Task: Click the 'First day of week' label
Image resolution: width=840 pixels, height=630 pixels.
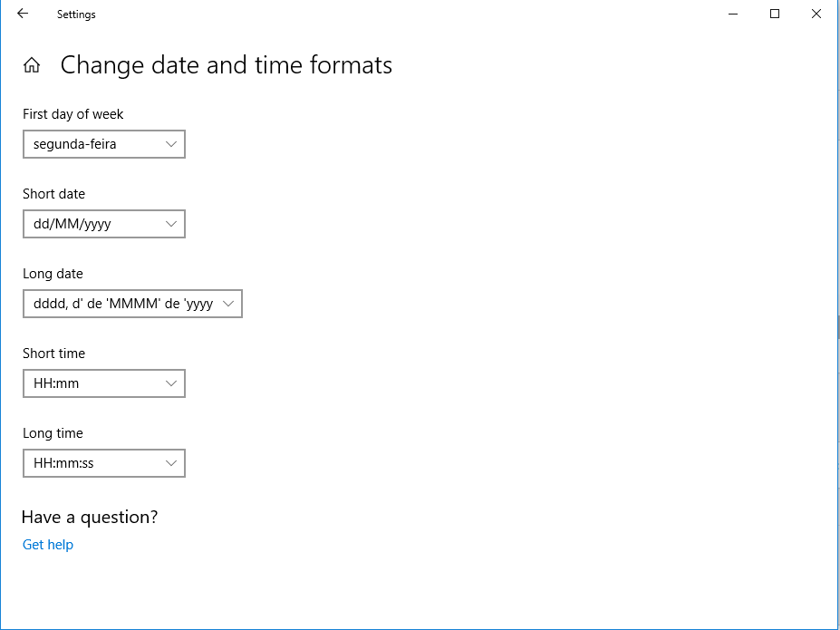Action: pyautogui.click(x=73, y=114)
